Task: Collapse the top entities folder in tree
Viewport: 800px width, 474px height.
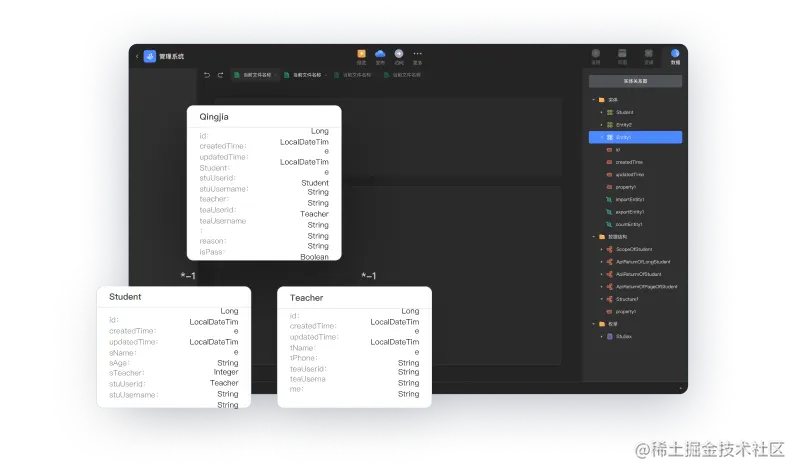Action: [x=593, y=100]
